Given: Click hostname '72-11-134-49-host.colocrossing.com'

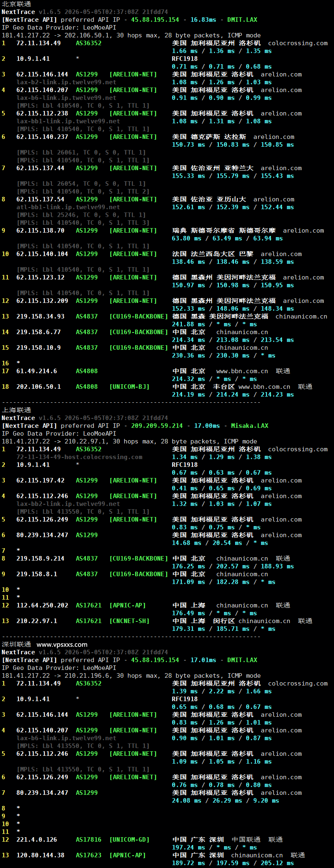Looking at the screenshot, I should pos(79,457).
